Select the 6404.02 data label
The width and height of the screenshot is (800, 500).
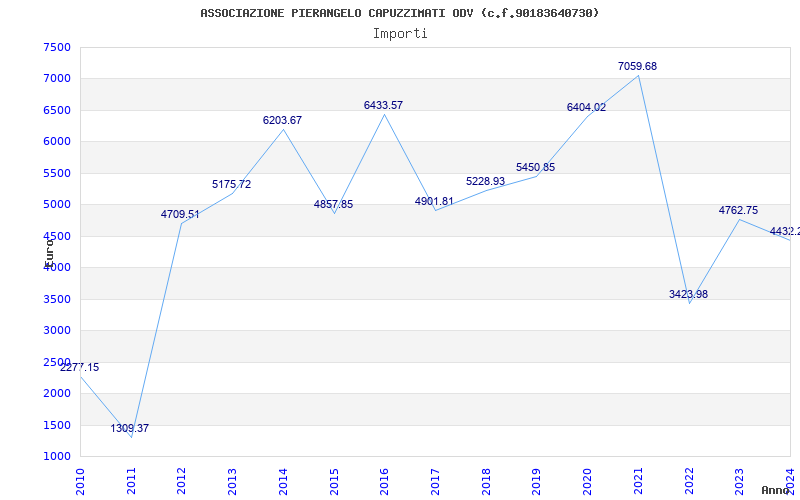coord(586,107)
